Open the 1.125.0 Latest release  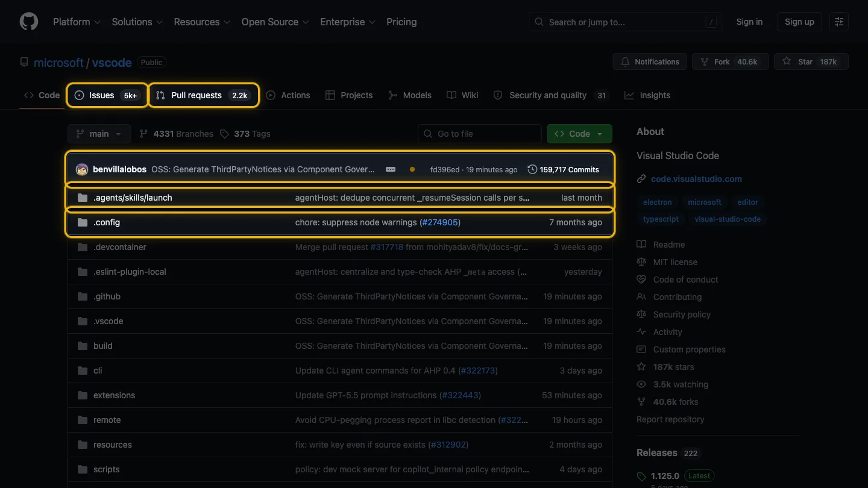point(675,476)
